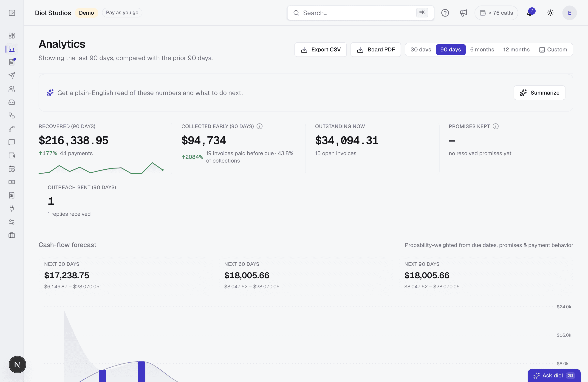Image resolution: width=588 pixels, height=382 pixels.
Task: Click the ⌘K shortcut hint in search
Action: point(422,12)
